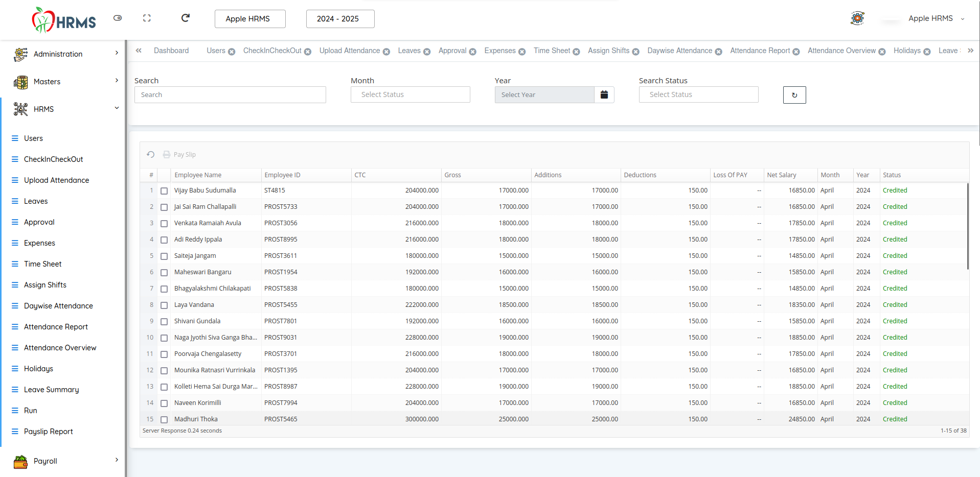Check the Venkata Ramaiah Avula checkbox
This screenshot has height=477, width=980.
(x=164, y=224)
